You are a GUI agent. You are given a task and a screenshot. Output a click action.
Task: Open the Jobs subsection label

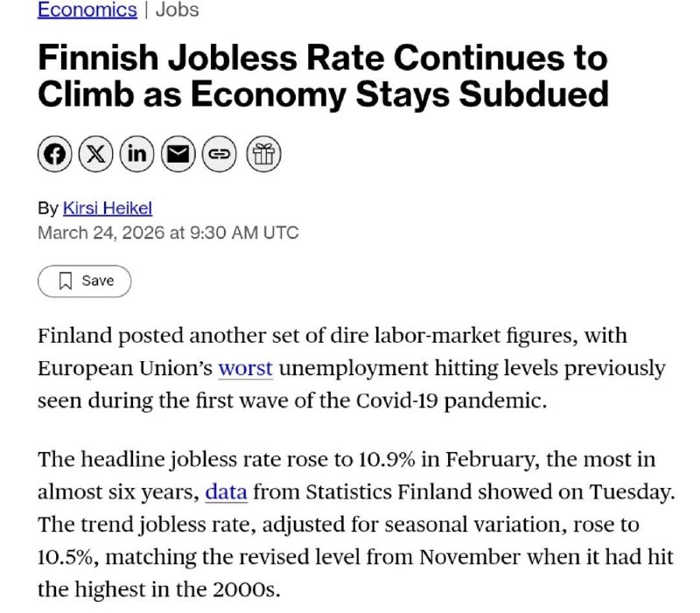[177, 10]
